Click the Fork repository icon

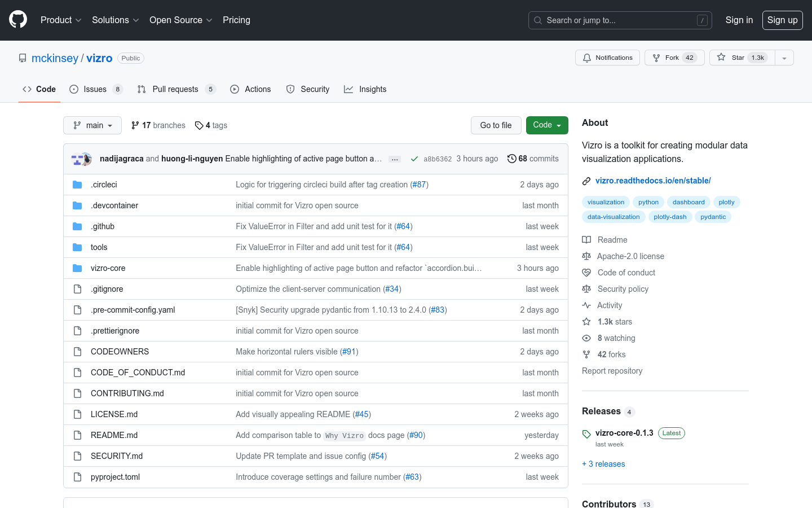[656, 58]
